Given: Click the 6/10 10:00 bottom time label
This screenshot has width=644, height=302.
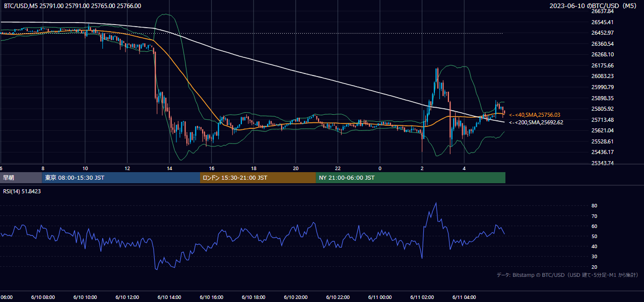Looking at the screenshot, I should pyautogui.click(x=85, y=297).
